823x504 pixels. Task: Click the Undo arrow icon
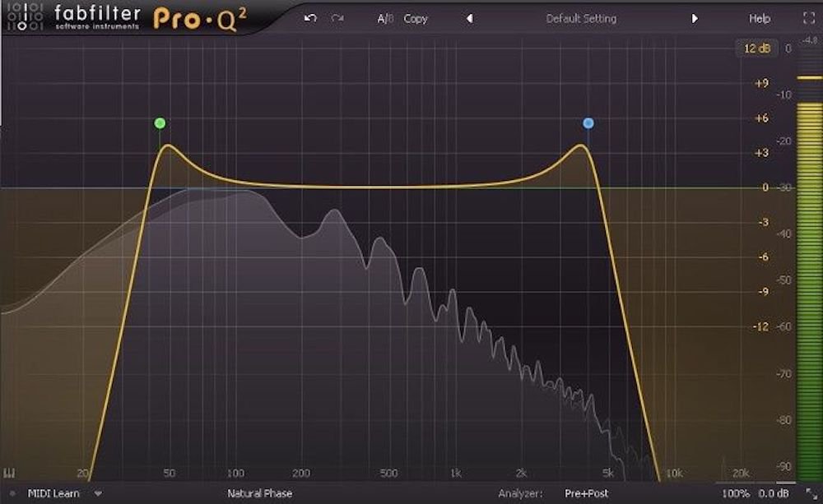[x=310, y=18]
